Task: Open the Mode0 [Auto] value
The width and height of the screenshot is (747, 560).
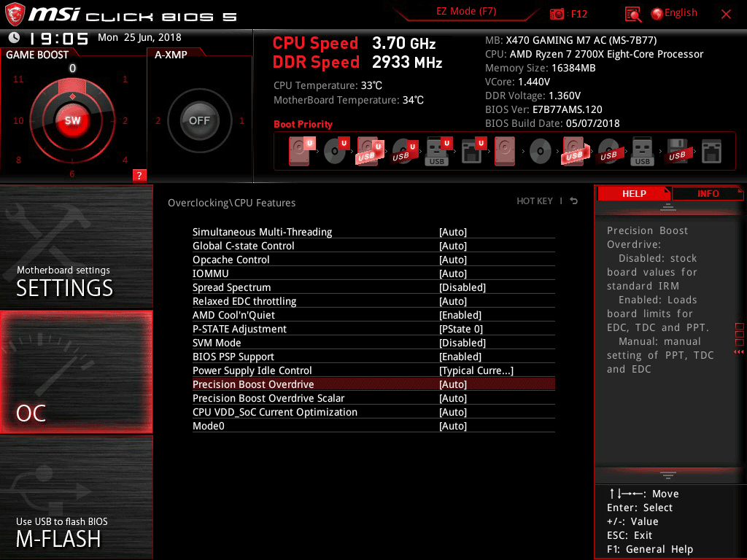Action: tap(452, 425)
